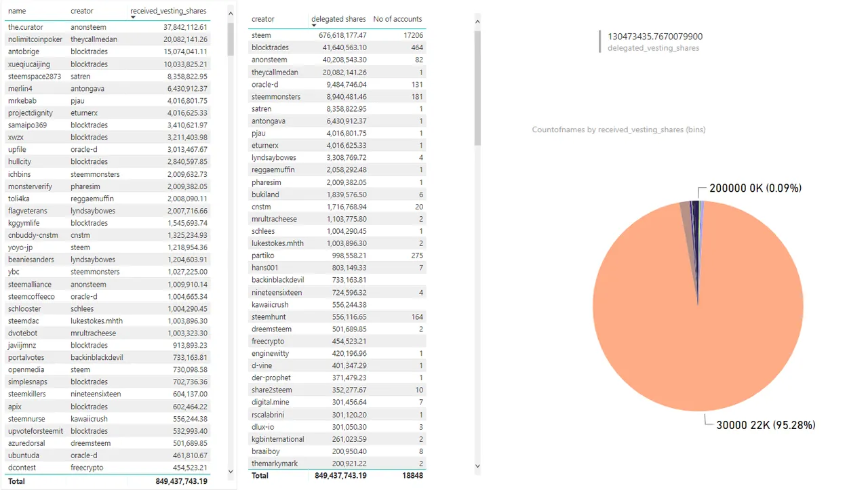
Task: Select merlin4 name cell
Action: pyautogui.click(x=20, y=88)
